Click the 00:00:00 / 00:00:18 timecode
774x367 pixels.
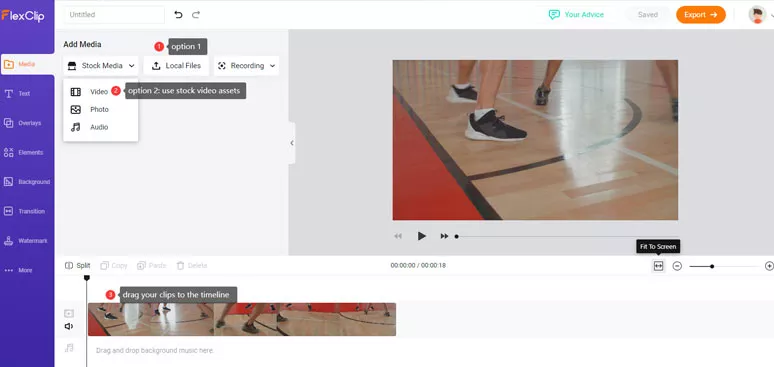click(x=418, y=266)
